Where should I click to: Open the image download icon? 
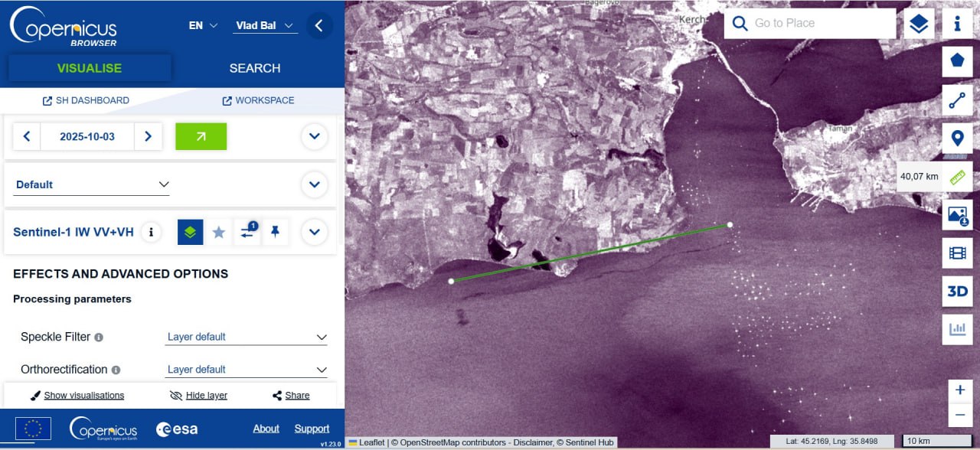pyautogui.click(x=957, y=215)
